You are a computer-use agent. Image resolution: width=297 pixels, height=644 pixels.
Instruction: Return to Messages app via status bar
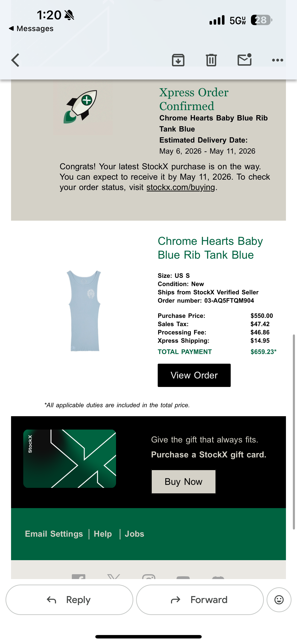[x=31, y=29]
